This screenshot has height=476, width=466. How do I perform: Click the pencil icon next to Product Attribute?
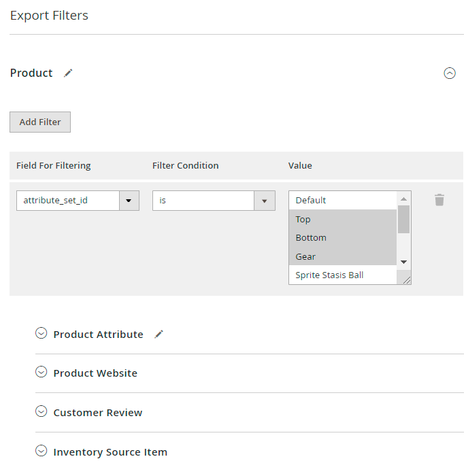(x=159, y=335)
